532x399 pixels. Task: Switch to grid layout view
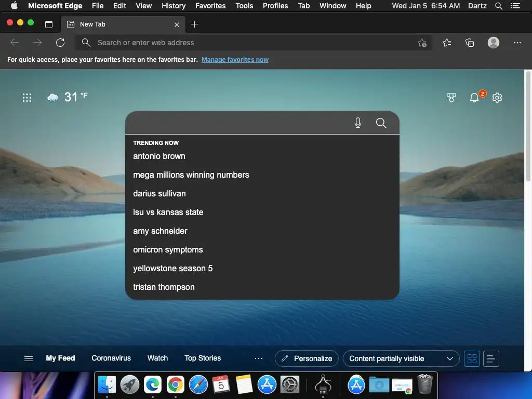coord(472,358)
